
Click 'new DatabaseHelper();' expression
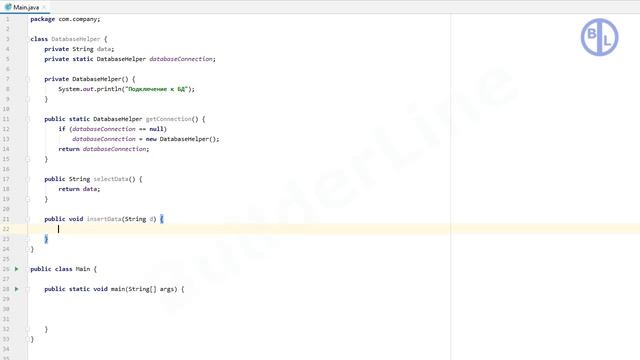pos(182,139)
